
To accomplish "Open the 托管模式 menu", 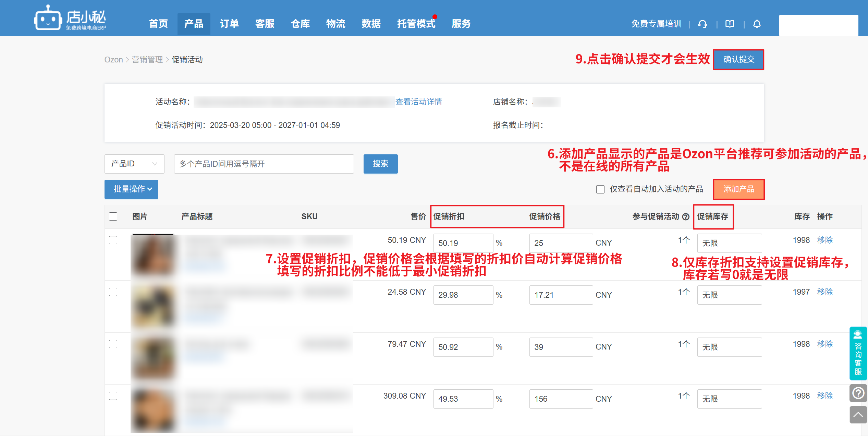I will (x=416, y=24).
